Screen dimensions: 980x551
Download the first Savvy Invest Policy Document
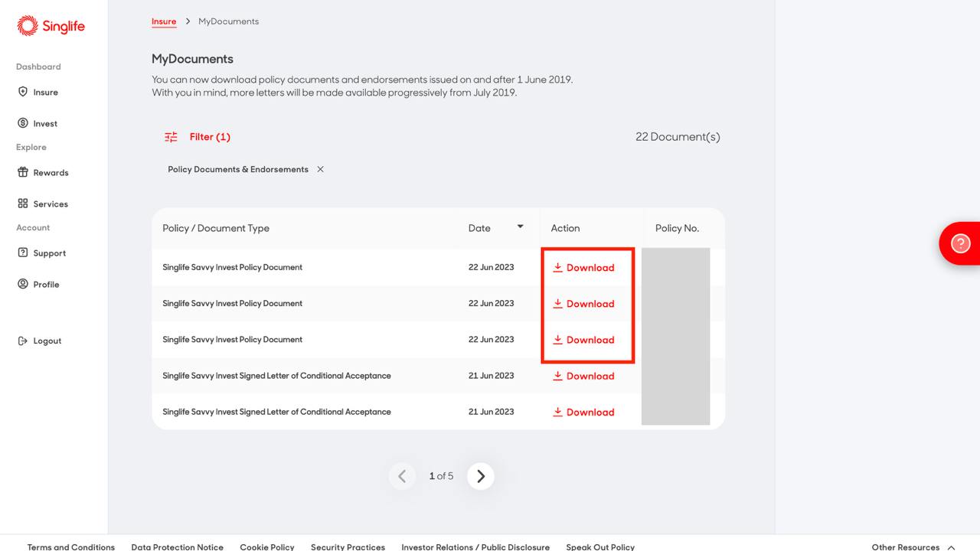583,268
